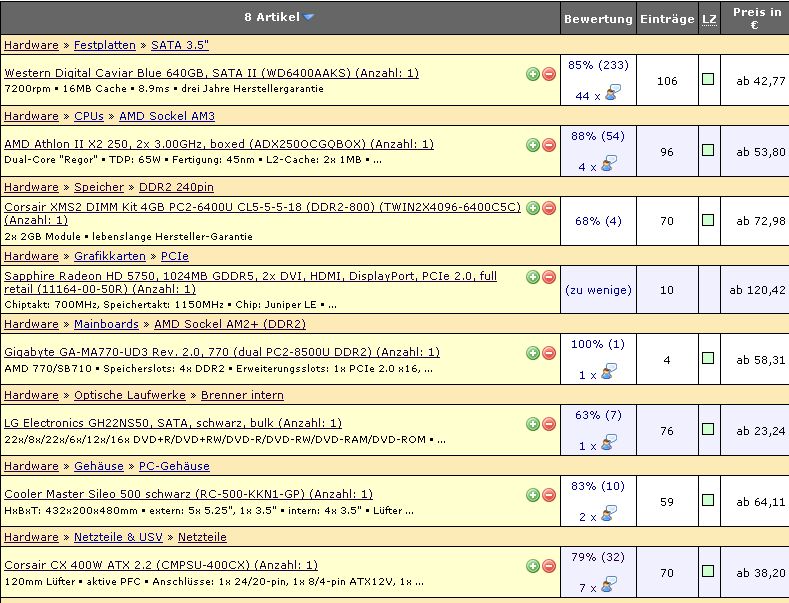Decrease quantity of Gigabyte GA-MA770-UD3
The image size is (789, 603).
pyautogui.click(x=549, y=353)
